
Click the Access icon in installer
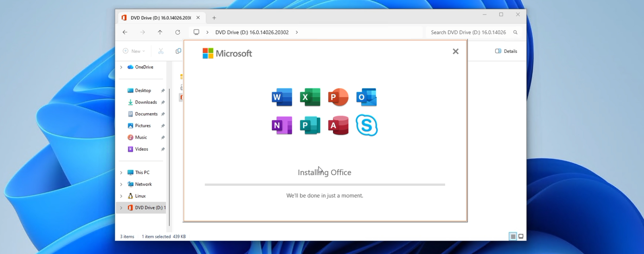click(x=338, y=125)
